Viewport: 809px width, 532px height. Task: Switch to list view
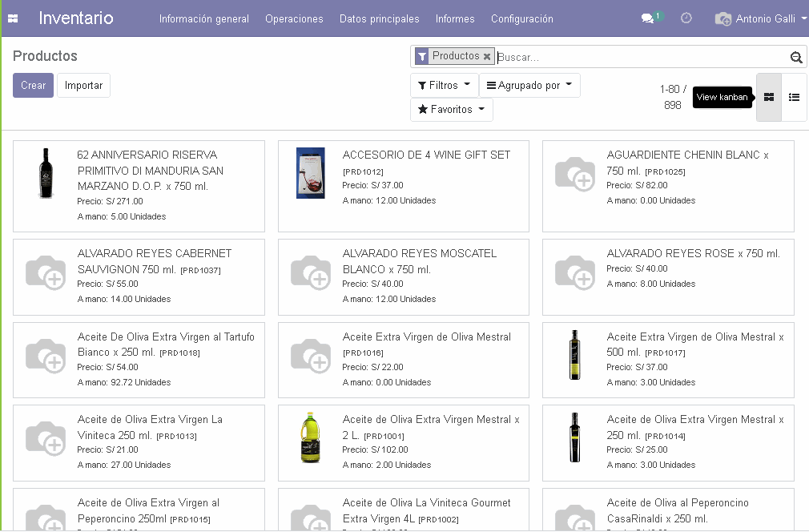click(x=794, y=98)
